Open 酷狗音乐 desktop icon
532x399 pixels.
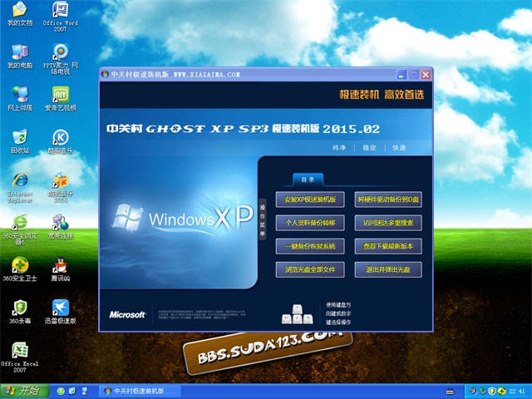coord(60,138)
